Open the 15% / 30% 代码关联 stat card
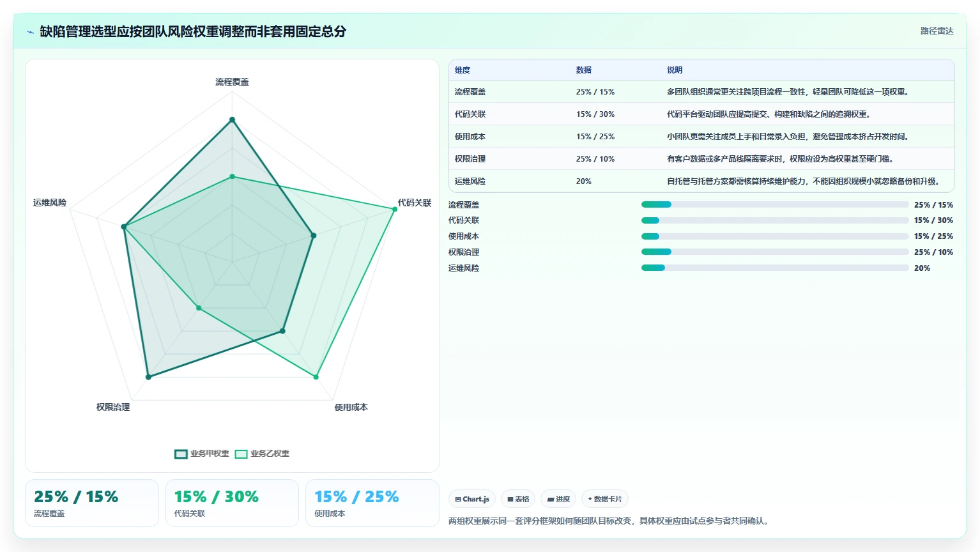This screenshot has height=552, width=980. click(x=232, y=503)
